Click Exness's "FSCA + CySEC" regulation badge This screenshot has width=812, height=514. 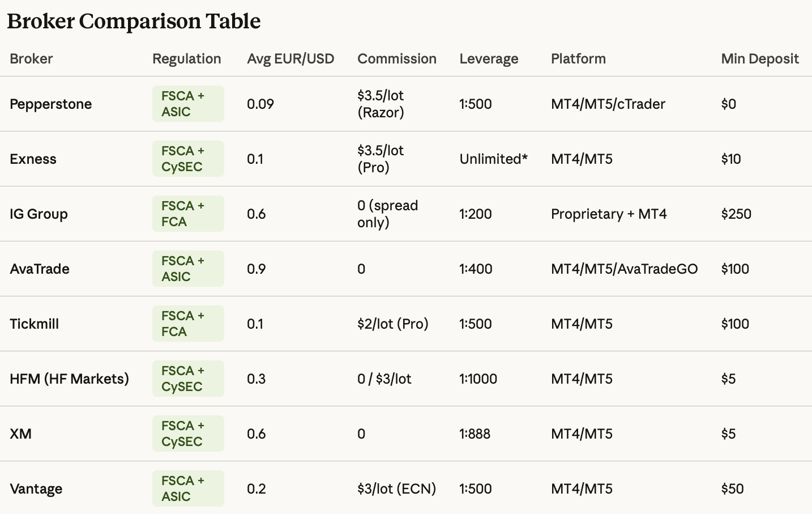188,159
